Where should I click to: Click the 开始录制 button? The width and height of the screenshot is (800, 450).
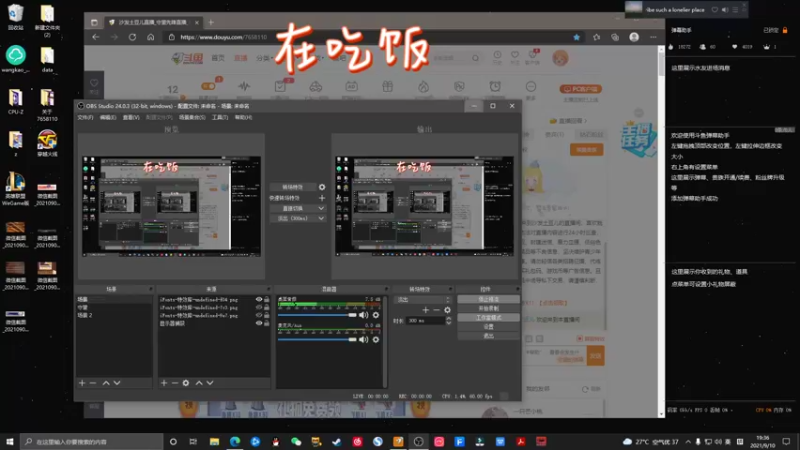coord(488,308)
